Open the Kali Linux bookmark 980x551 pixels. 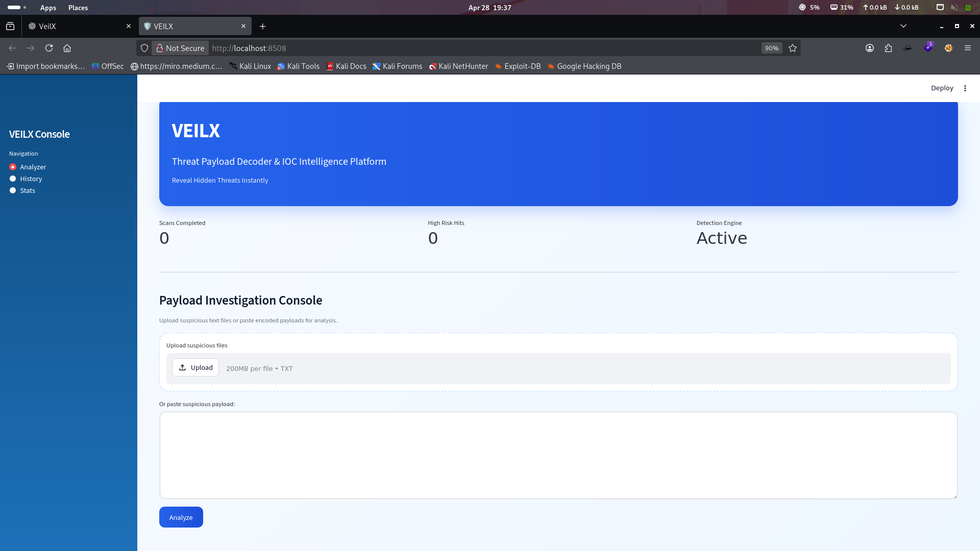tap(250, 66)
